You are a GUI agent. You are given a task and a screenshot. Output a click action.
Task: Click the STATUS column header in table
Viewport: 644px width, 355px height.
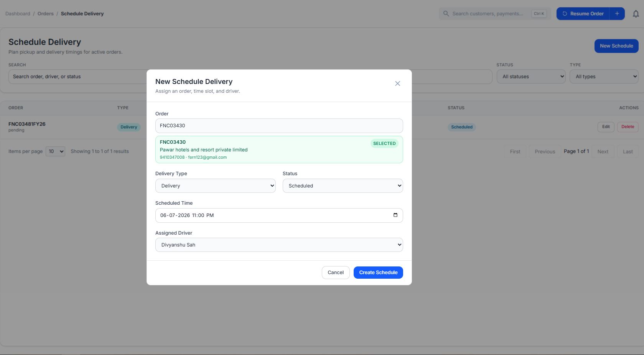click(x=456, y=108)
